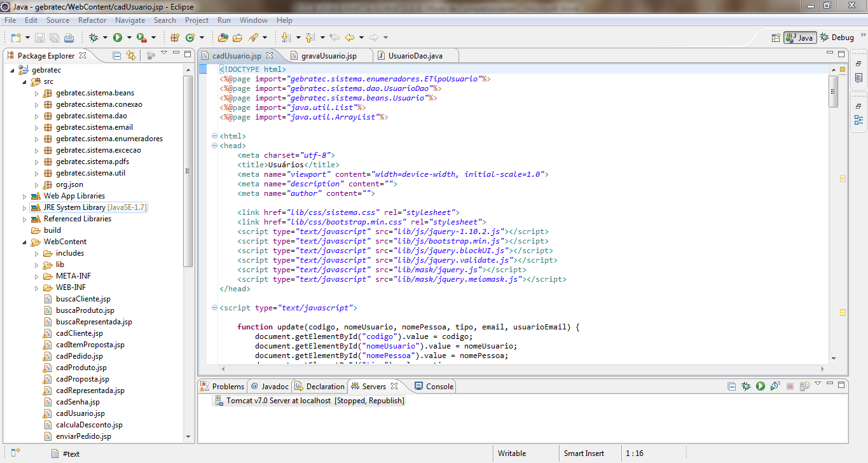This screenshot has width=868, height=463.
Task: Click the New Java Class icon
Action: click(190, 38)
